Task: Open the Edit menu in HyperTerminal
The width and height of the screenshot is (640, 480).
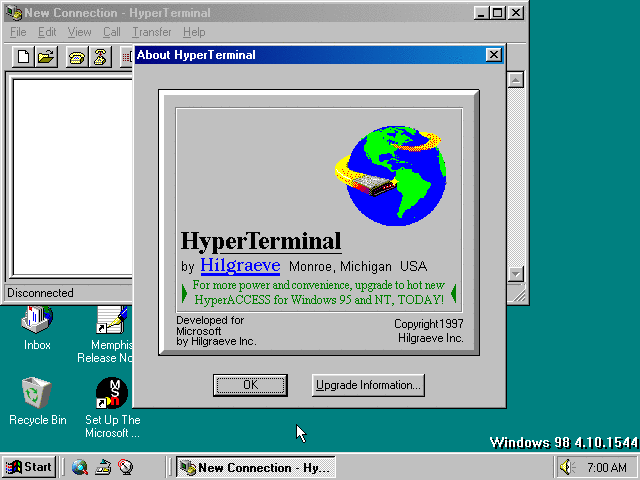Action: click(x=47, y=32)
